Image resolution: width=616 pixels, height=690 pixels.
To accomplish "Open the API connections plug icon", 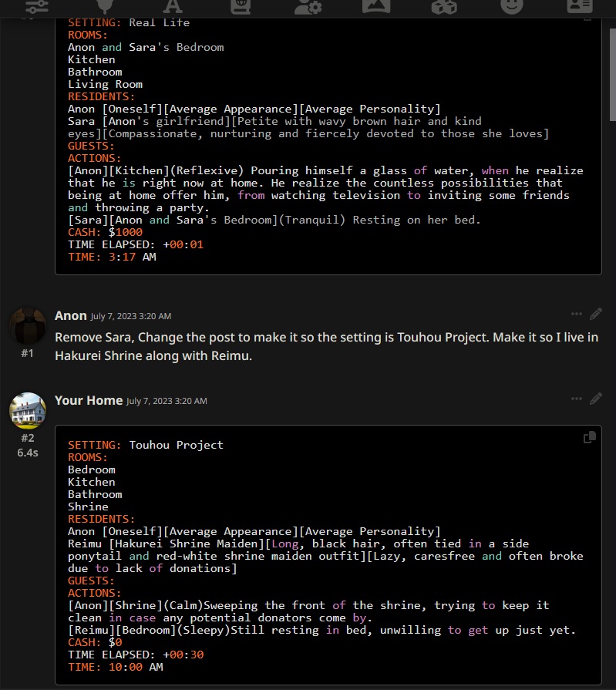I will 103,7.
